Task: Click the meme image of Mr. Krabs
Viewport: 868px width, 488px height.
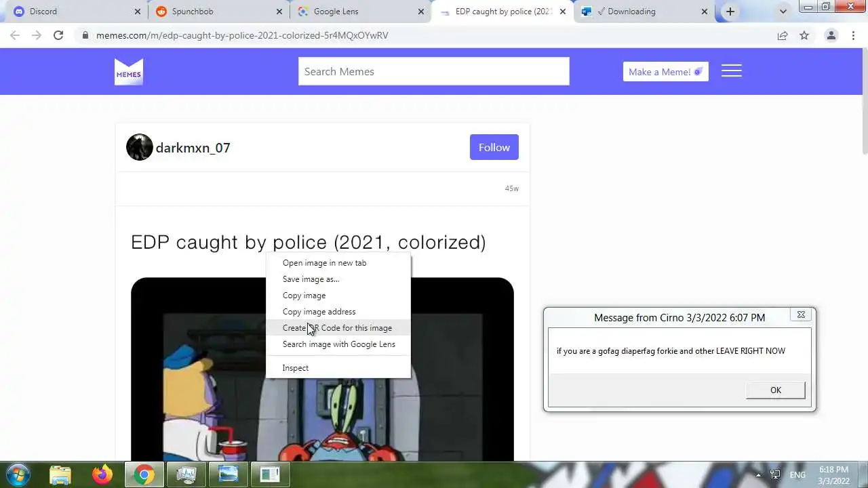Action: [322, 369]
